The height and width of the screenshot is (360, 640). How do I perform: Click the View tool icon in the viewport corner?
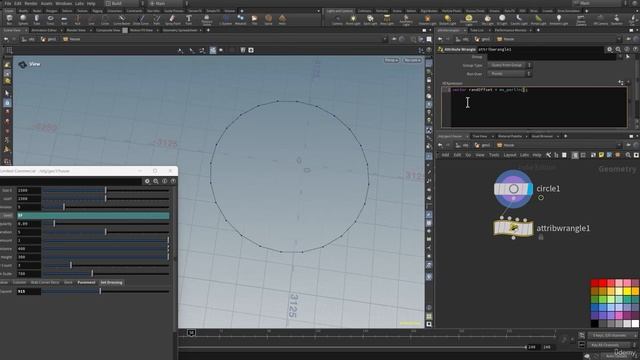click(x=22, y=64)
